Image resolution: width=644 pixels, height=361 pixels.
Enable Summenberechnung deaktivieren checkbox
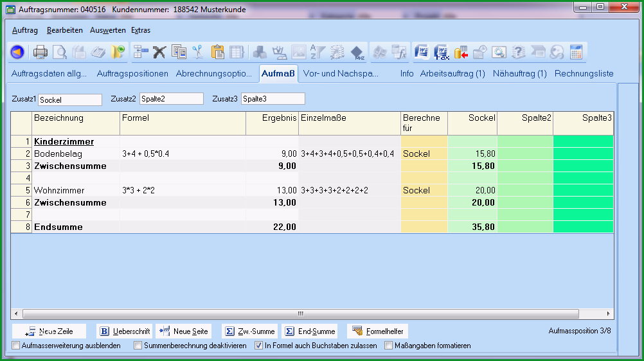point(138,346)
